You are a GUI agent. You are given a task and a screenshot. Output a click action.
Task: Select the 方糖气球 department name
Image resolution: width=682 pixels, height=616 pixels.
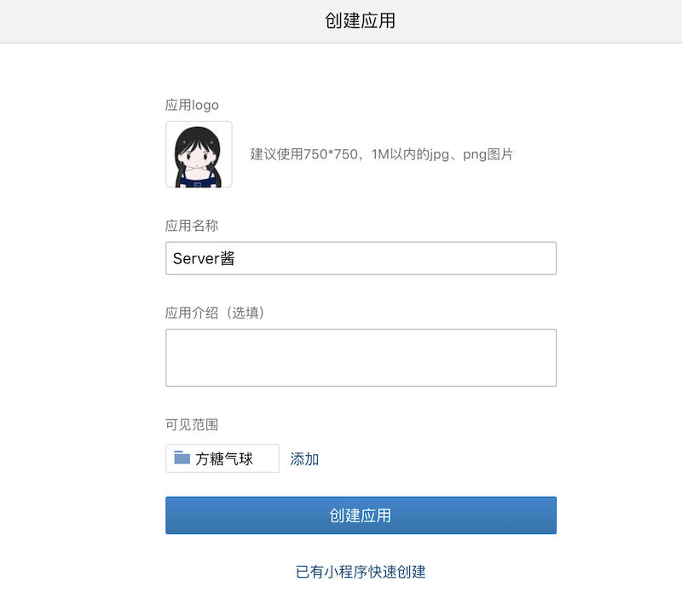224,458
